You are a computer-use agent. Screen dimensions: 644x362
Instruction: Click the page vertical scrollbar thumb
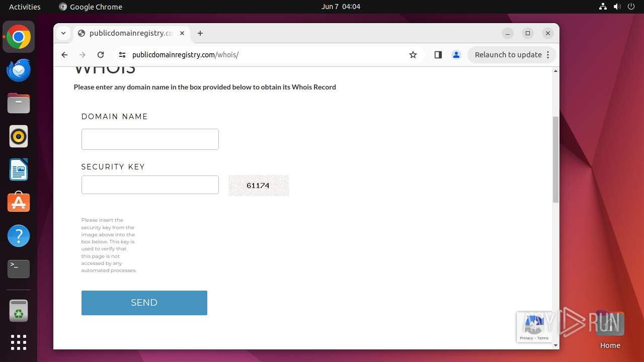click(x=555, y=159)
